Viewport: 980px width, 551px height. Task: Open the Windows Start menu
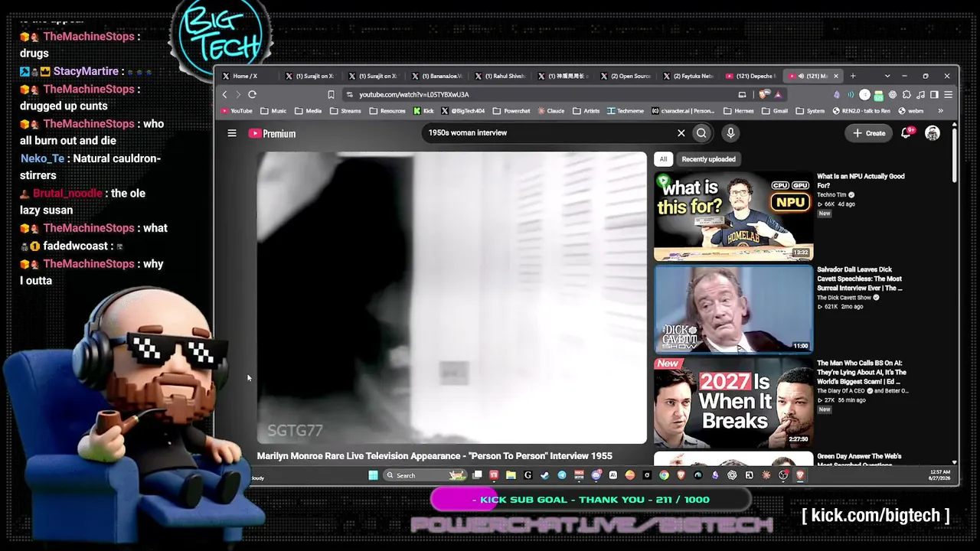pyautogui.click(x=373, y=475)
